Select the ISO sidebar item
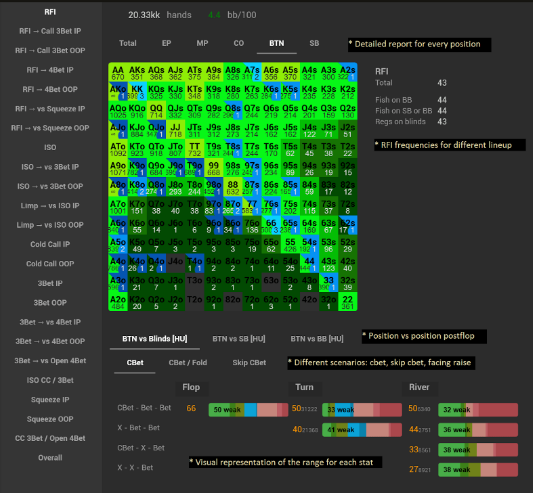The width and height of the screenshot is (533, 493). tap(50, 148)
